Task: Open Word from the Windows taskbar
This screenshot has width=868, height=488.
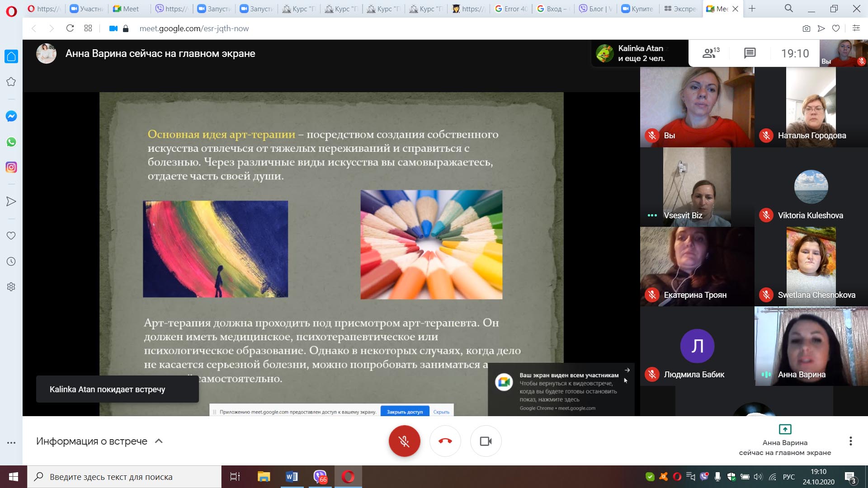Action: pos(292,477)
